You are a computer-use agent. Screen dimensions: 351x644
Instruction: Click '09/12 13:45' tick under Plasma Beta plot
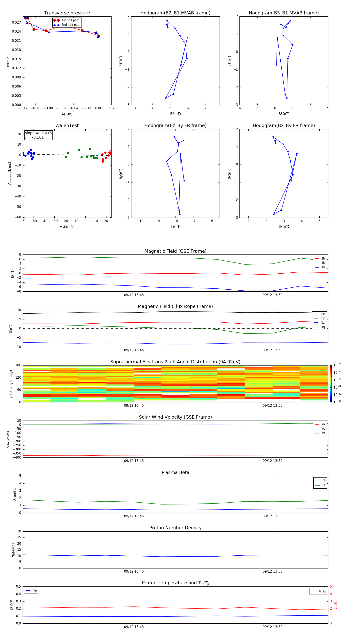coord(134,516)
